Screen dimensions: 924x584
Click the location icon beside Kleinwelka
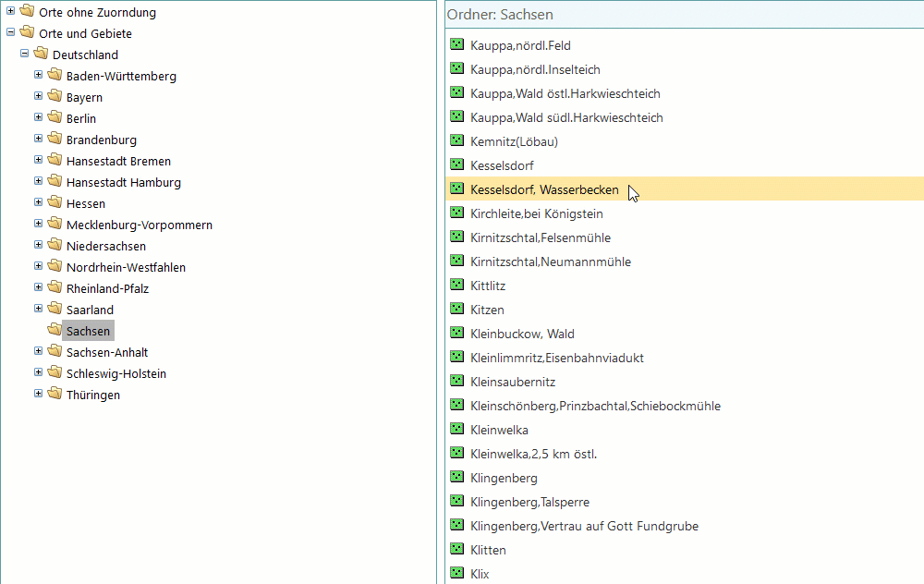[x=456, y=429]
